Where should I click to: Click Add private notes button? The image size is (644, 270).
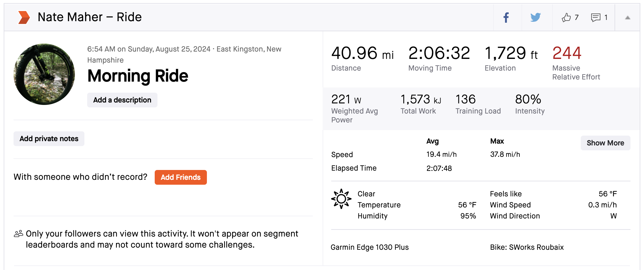tap(49, 139)
